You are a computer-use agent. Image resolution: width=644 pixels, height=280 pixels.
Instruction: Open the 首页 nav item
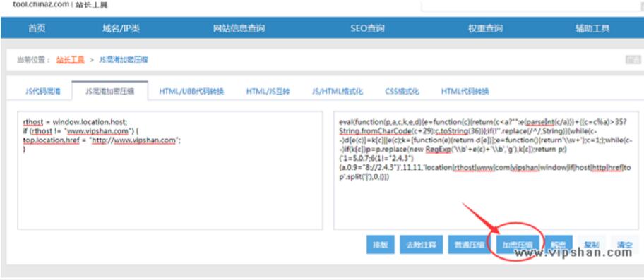click(37, 29)
